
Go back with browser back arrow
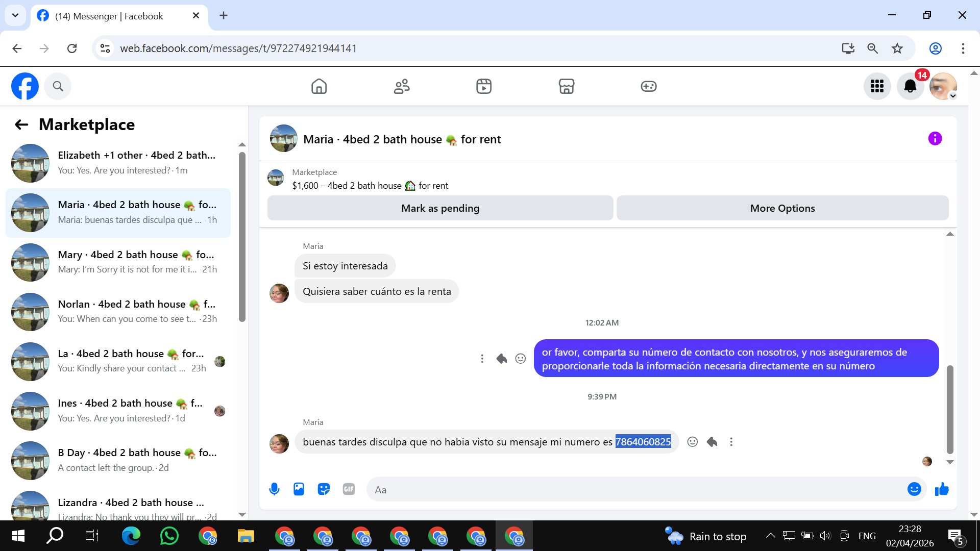click(x=17, y=48)
